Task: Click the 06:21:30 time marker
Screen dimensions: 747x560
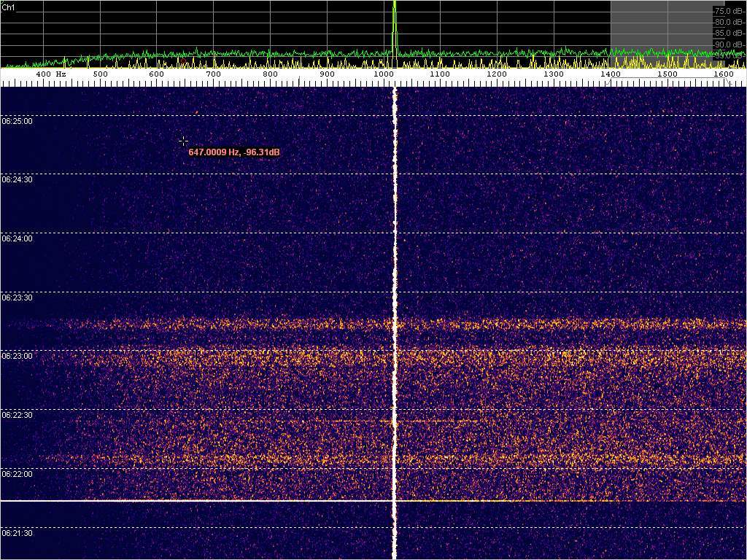Action: coord(17,533)
